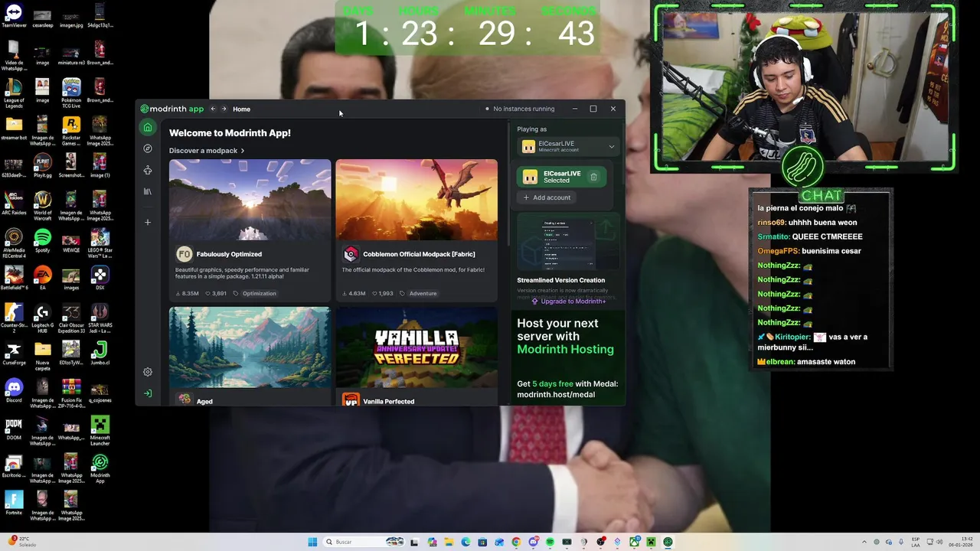Open the TeamViewer desktop shortcut
This screenshot has height=551, width=980.
(14, 15)
